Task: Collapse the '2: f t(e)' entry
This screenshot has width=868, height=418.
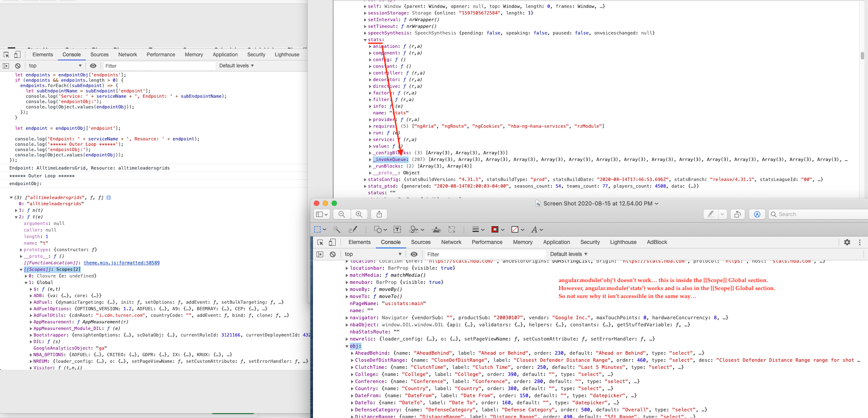Action: pyautogui.click(x=16, y=217)
